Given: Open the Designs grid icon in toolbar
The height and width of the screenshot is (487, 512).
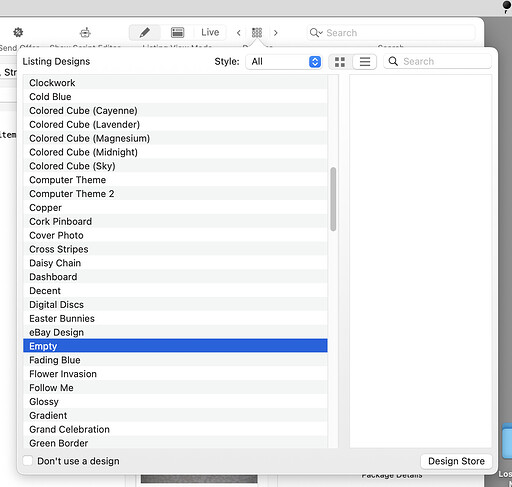Looking at the screenshot, I should point(257,32).
